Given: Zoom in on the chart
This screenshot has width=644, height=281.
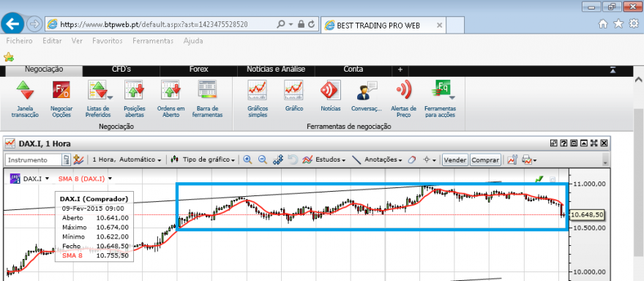Looking at the screenshot, I should (247, 160).
